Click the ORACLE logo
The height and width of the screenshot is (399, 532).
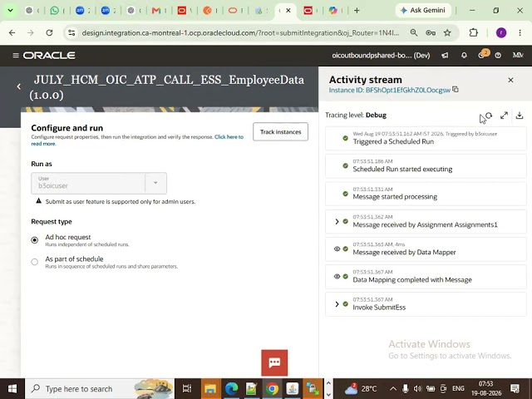(x=49, y=56)
